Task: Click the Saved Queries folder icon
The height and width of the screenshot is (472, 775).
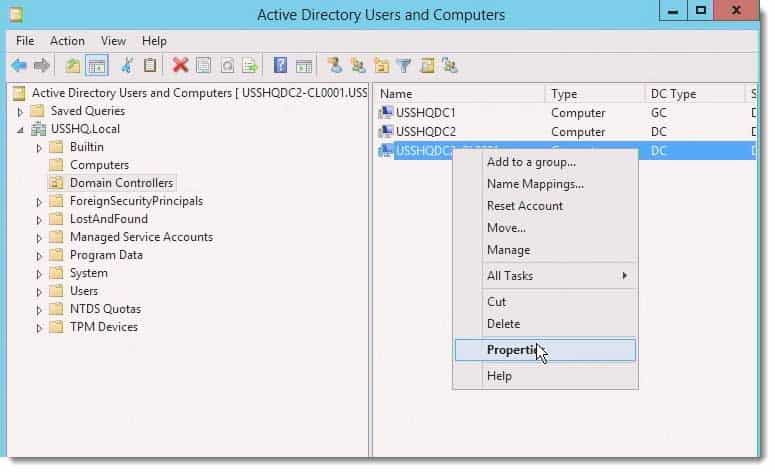Action: click(38, 111)
